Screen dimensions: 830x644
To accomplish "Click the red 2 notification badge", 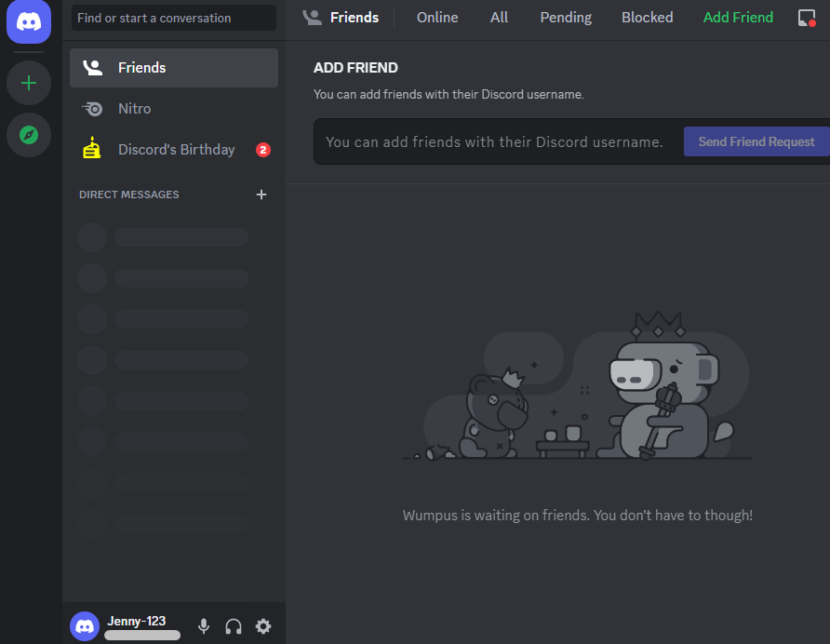I will click(x=263, y=150).
